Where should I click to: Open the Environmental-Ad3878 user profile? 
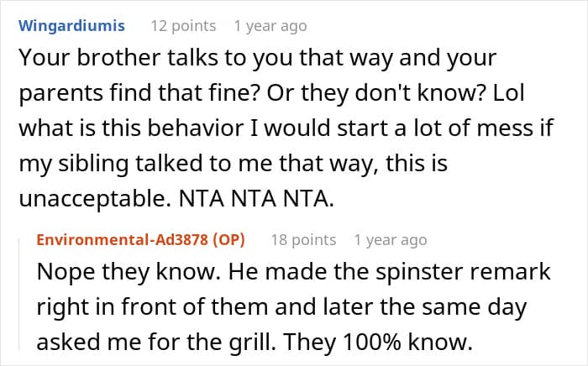coord(123,240)
